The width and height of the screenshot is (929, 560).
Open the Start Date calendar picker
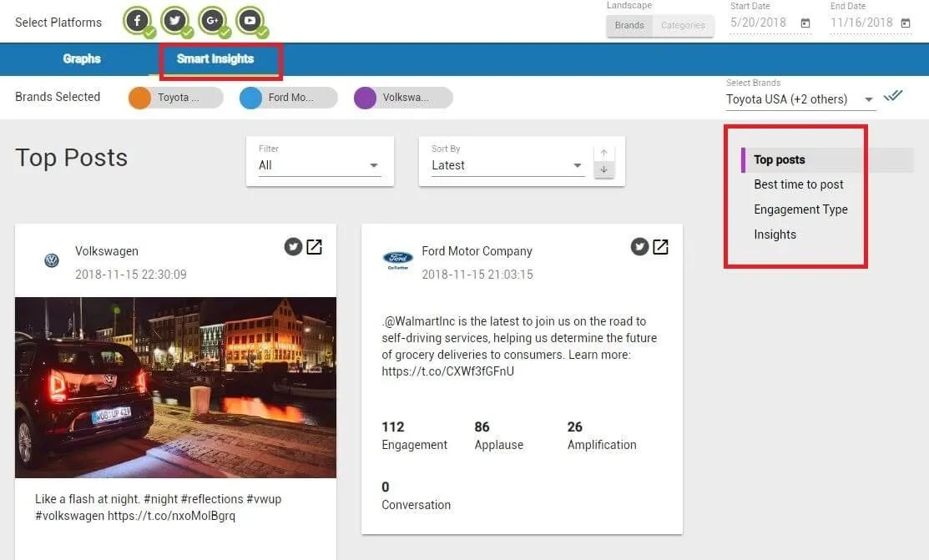pyautogui.click(x=805, y=23)
